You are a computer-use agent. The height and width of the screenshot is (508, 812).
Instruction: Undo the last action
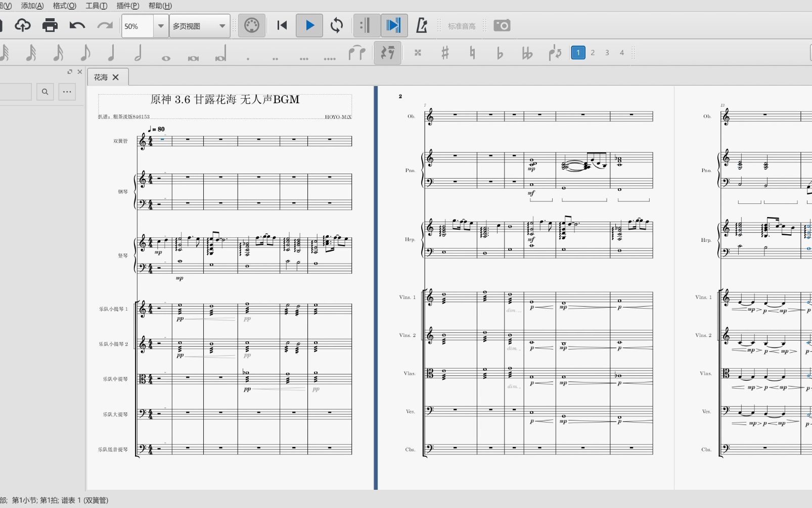coord(77,25)
